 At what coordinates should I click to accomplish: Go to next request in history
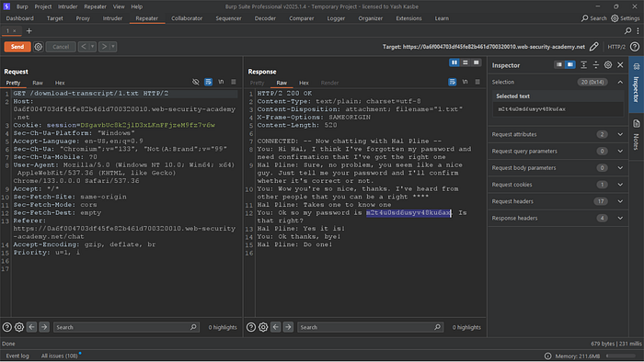tap(104, 47)
